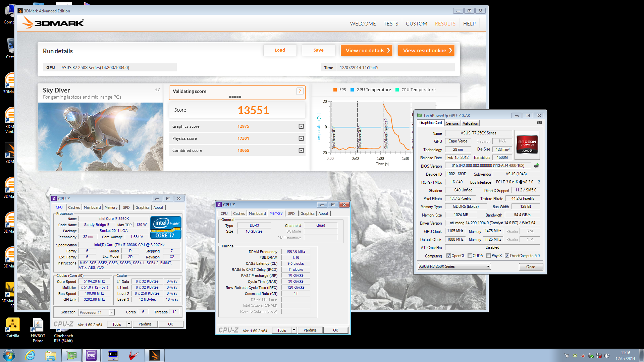This screenshot has width=644, height=362.
Task: Open Caches tab in left CPU-Z window
Action: tap(74, 207)
